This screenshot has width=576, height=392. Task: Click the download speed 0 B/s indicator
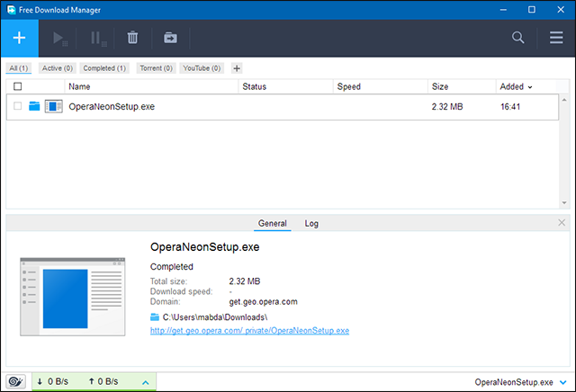(53, 382)
